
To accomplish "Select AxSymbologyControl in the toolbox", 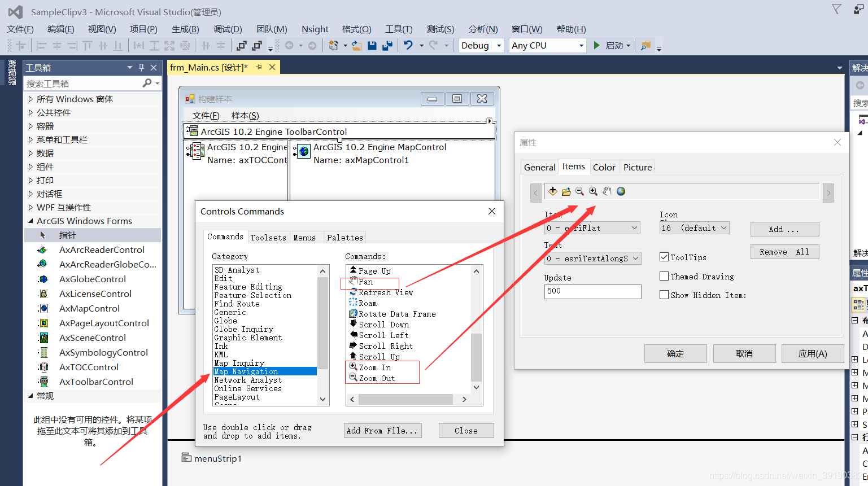I will 103,352.
